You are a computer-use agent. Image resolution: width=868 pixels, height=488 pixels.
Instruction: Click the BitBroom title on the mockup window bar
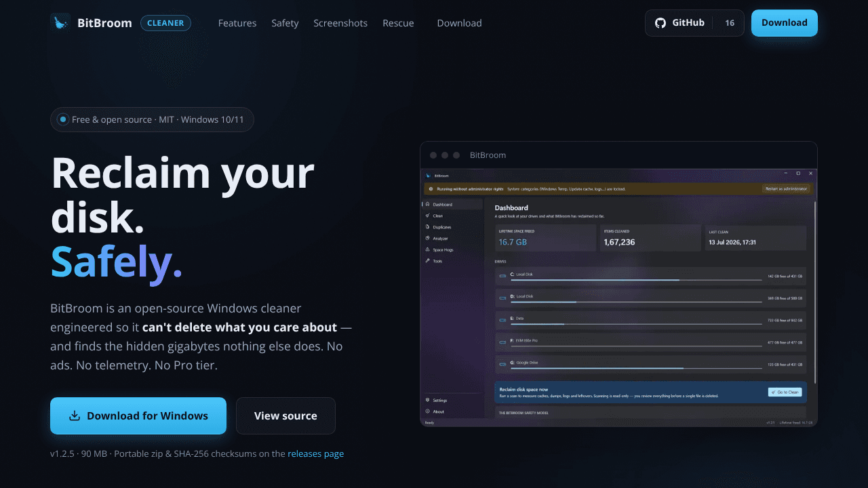488,155
